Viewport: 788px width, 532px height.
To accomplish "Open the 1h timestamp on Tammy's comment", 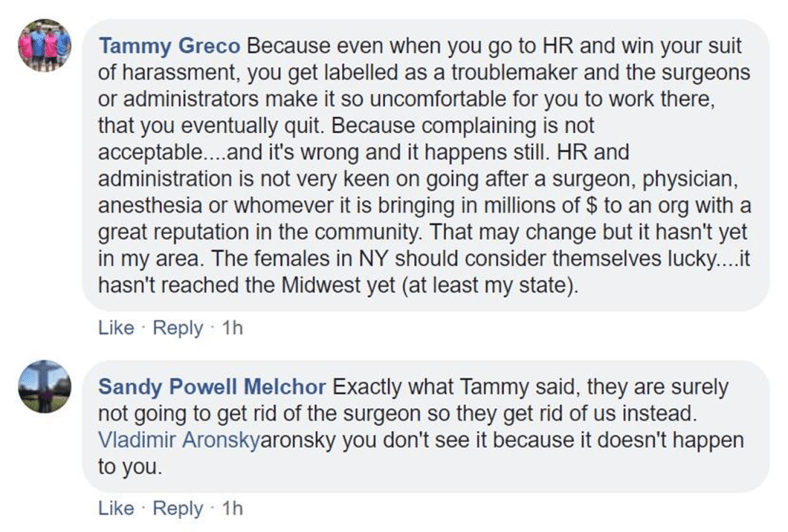I will 232,328.
